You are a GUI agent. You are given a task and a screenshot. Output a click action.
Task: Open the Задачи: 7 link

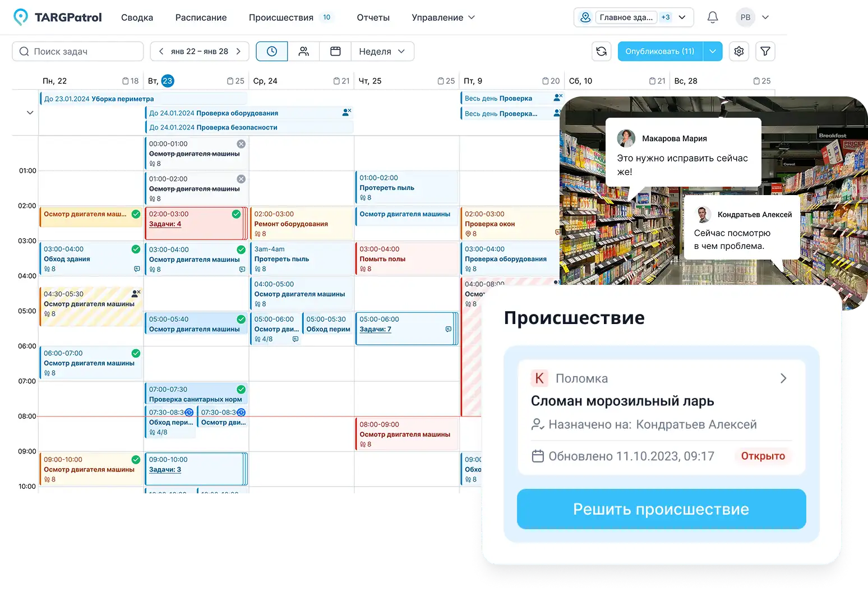[x=375, y=329]
